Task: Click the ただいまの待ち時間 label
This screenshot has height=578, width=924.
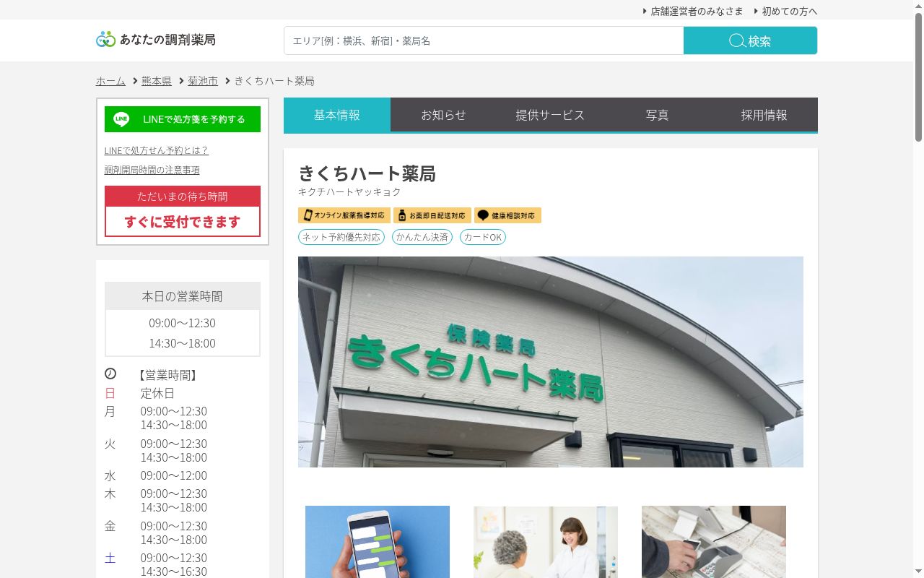Action: point(183,197)
